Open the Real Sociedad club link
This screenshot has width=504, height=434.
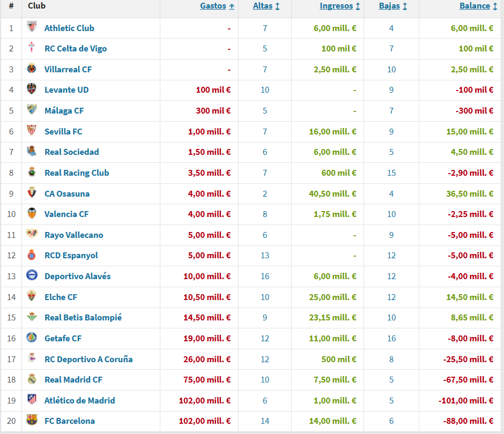tap(72, 152)
